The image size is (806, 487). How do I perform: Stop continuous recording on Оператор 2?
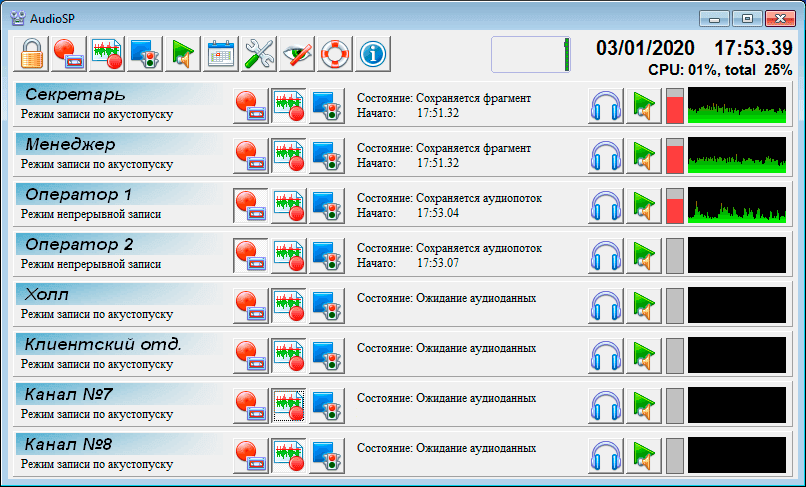pos(251,256)
